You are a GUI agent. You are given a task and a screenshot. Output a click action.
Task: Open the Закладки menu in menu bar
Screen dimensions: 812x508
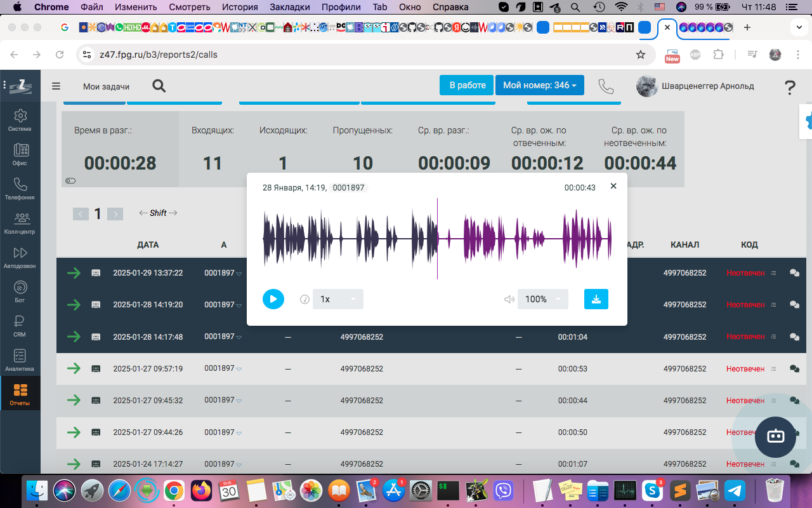[289, 7]
